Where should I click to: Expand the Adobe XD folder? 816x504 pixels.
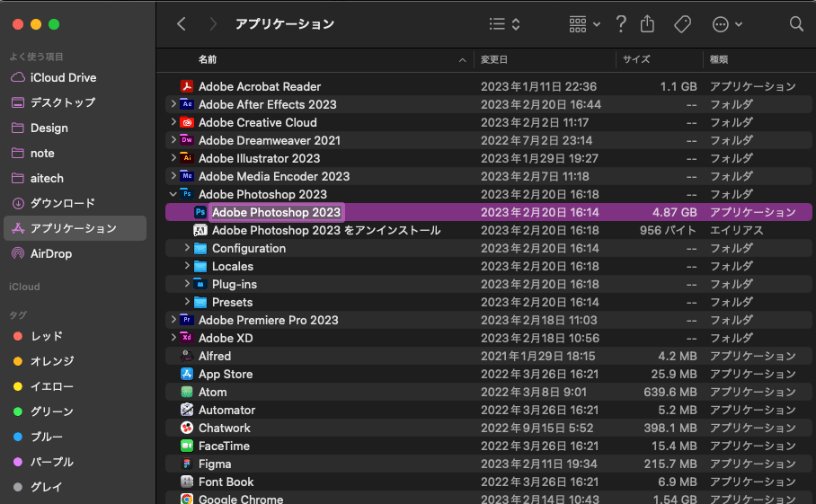click(173, 338)
